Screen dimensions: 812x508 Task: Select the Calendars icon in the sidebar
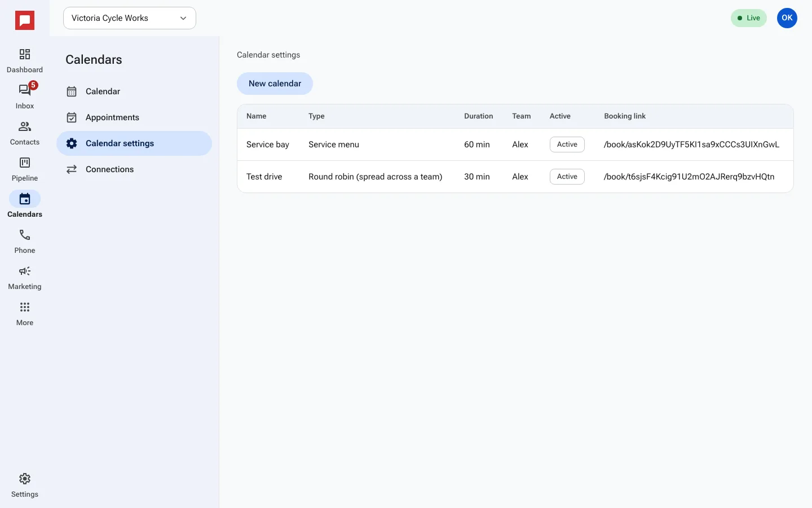25,205
